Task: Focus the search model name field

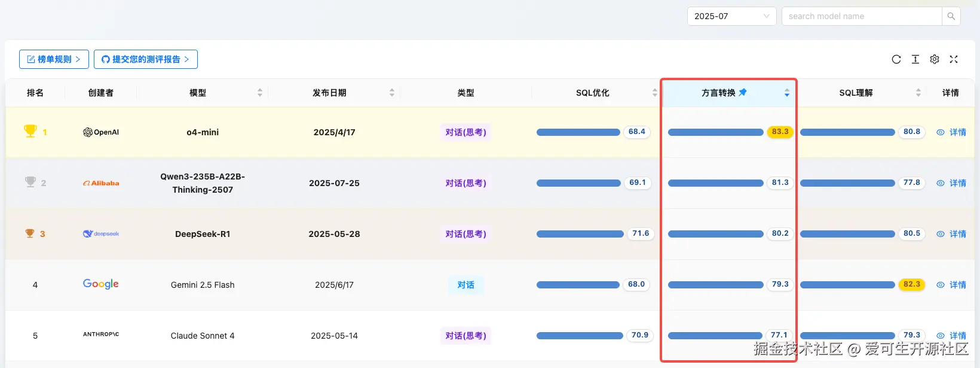Action: point(862,16)
